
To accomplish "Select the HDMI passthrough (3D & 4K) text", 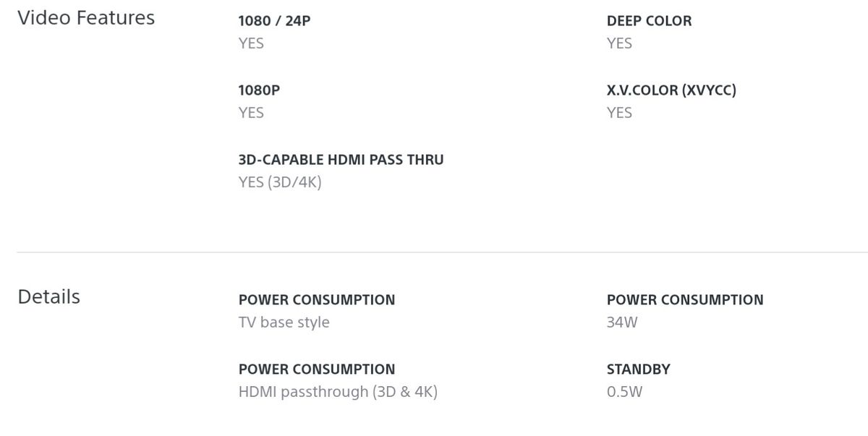I will pyautogui.click(x=338, y=392).
